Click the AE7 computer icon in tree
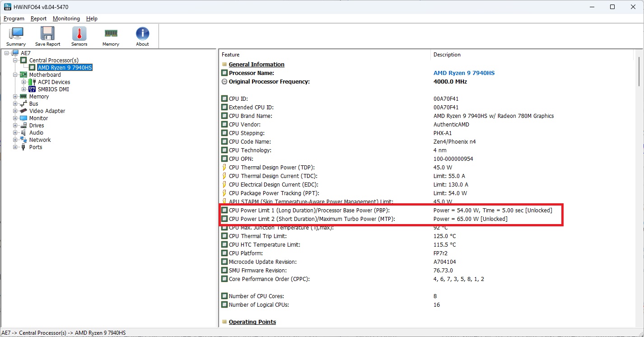This screenshot has width=644, height=337. pos(15,53)
